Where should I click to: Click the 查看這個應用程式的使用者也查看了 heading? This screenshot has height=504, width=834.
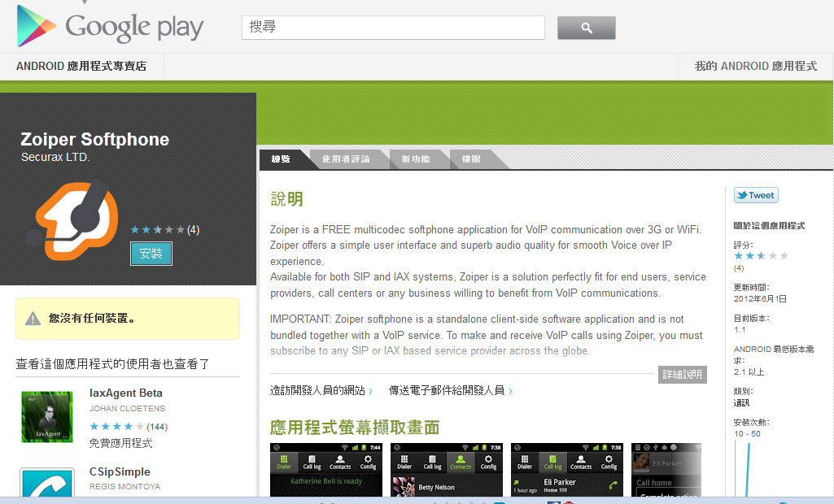click(113, 364)
